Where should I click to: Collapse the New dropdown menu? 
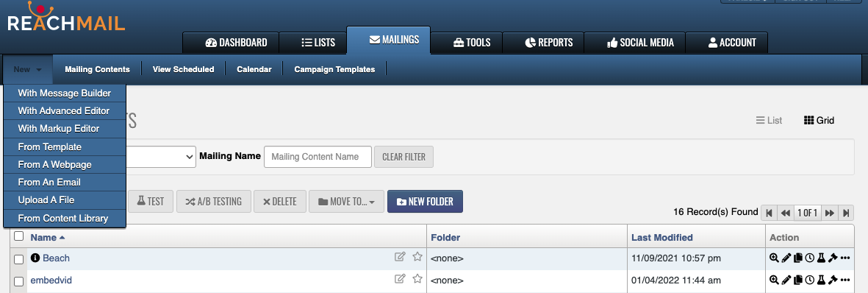(28, 69)
